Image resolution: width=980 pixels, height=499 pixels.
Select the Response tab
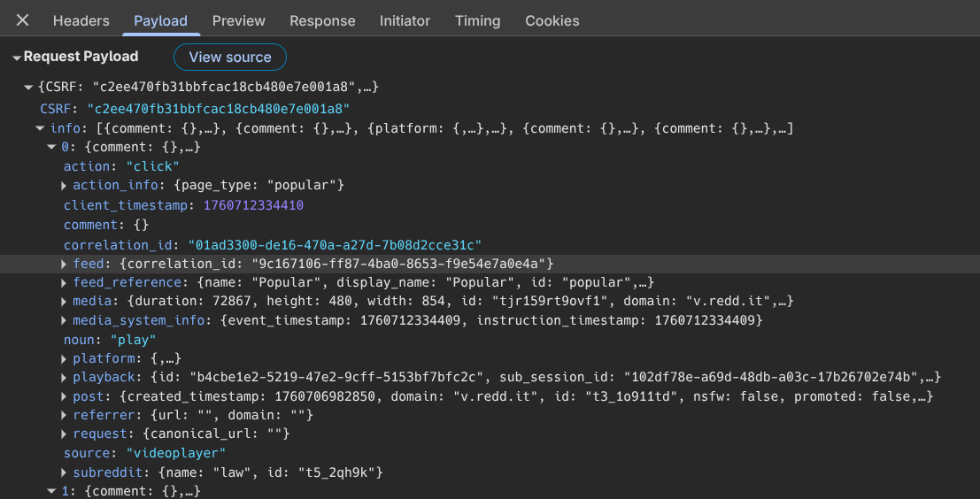point(322,20)
